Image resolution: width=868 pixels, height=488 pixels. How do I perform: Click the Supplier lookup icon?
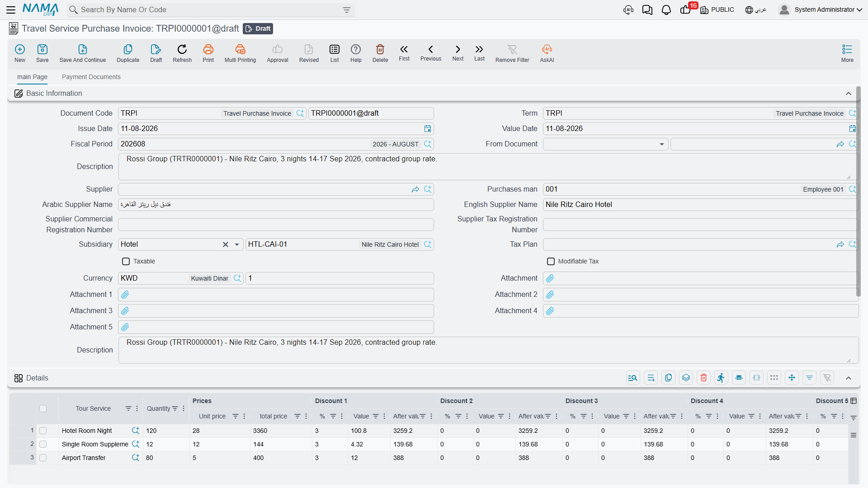pyautogui.click(x=428, y=189)
